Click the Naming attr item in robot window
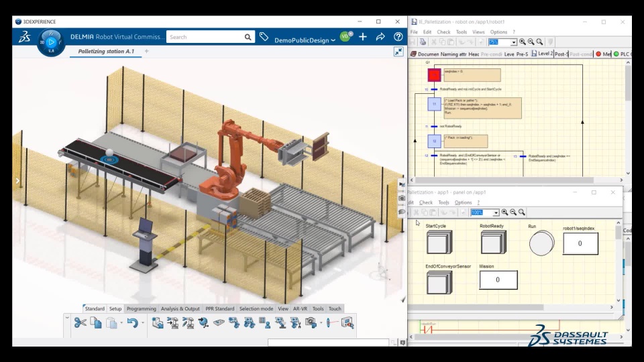 453,54
